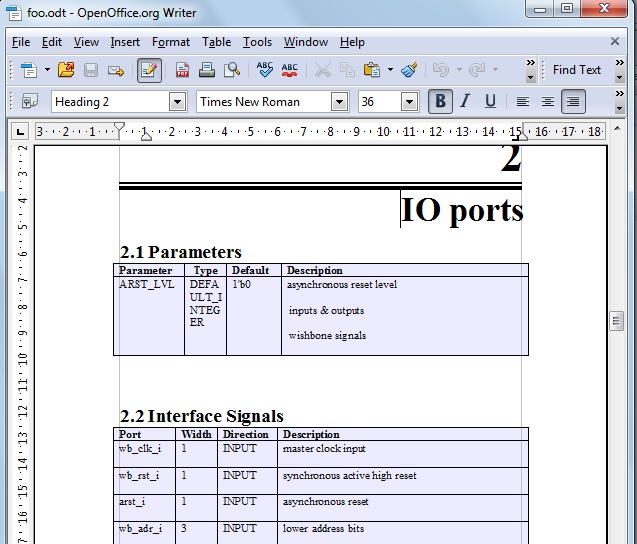Toggle AutoSpellcheck
Viewport: 637px width, 544px height.
tap(290, 70)
